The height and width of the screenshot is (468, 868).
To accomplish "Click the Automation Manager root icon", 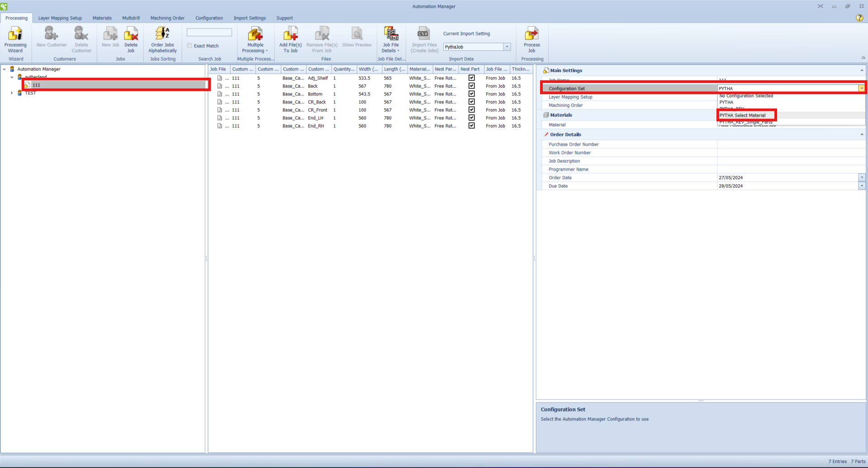I will click(12, 69).
